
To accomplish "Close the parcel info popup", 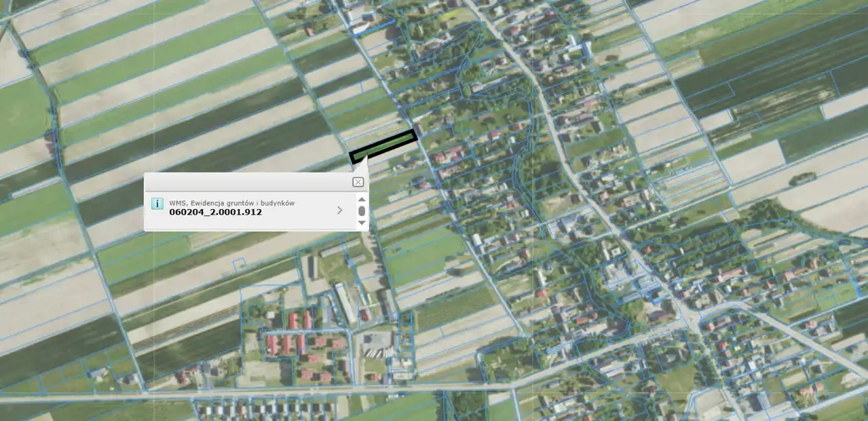I will click(358, 182).
